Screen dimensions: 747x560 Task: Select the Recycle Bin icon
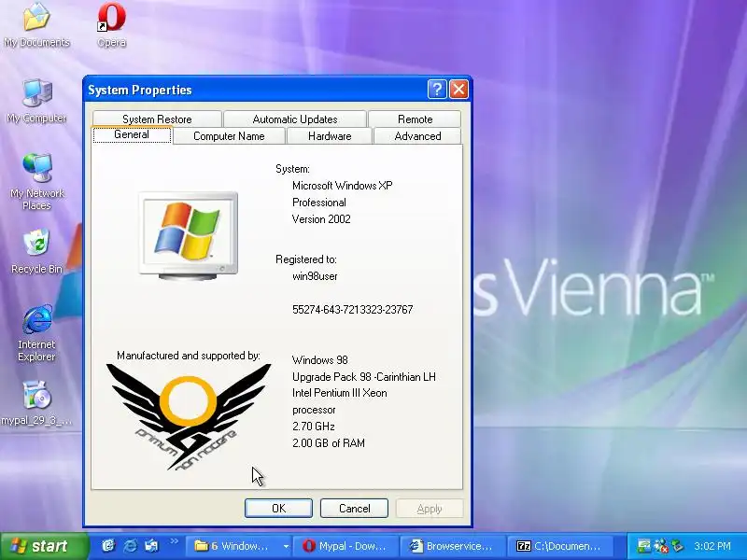point(36,251)
